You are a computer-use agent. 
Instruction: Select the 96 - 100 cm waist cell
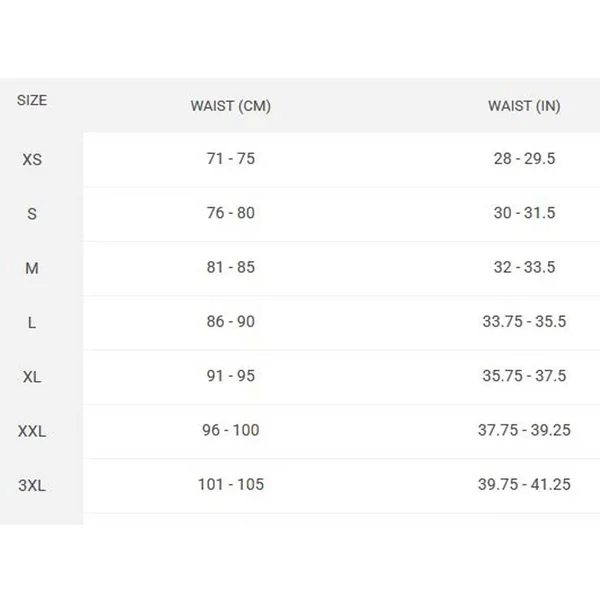pyautogui.click(x=231, y=430)
